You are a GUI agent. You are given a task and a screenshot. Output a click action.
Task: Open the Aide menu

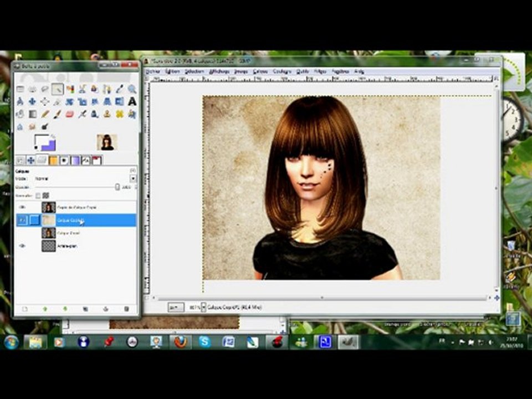pyautogui.click(x=359, y=71)
